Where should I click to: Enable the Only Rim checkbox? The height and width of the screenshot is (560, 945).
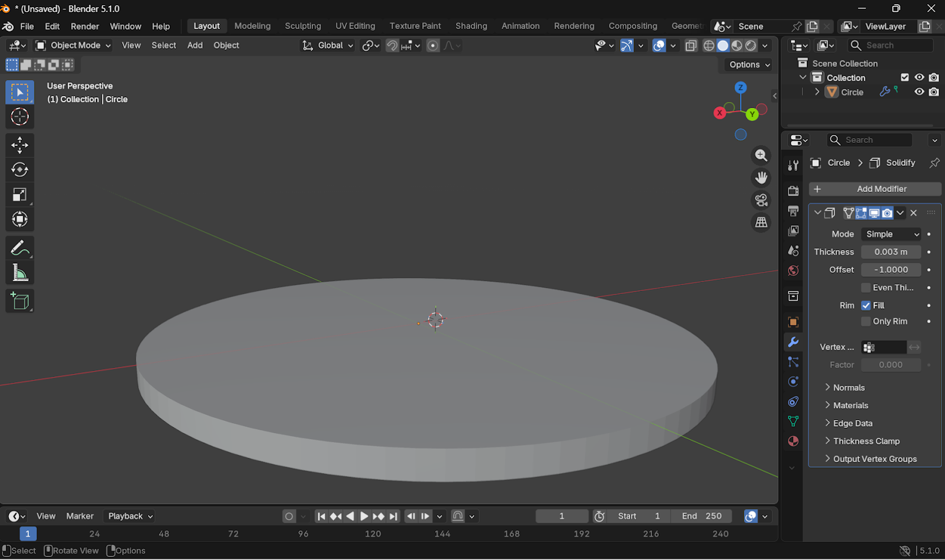(866, 321)
